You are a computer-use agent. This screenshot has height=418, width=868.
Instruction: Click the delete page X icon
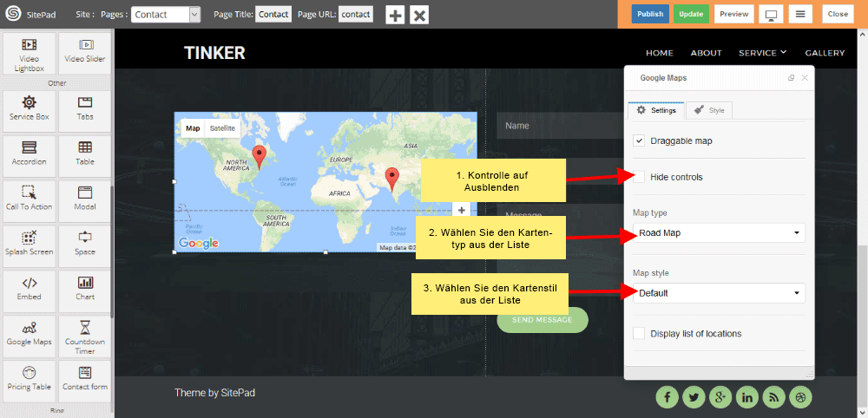pos(419,15)
